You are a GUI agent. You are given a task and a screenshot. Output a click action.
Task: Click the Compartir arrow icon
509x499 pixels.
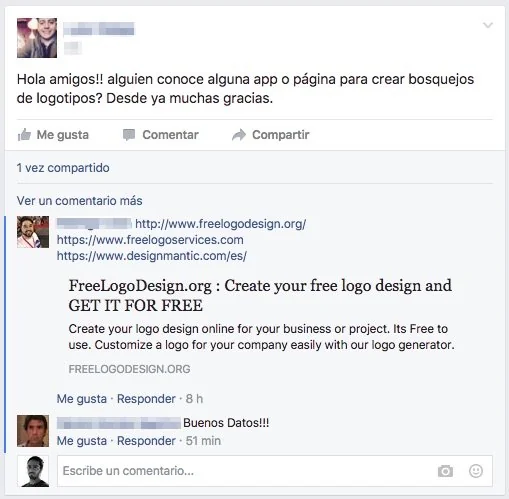pos(239,135)
